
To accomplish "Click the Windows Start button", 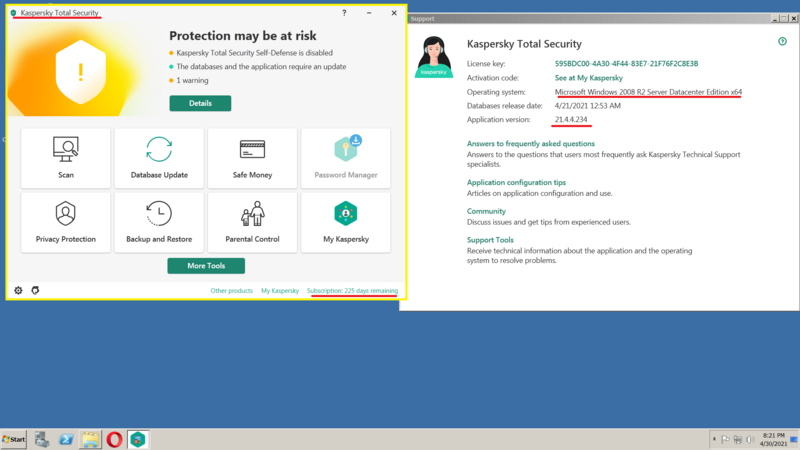I will [x=14, y=439].
